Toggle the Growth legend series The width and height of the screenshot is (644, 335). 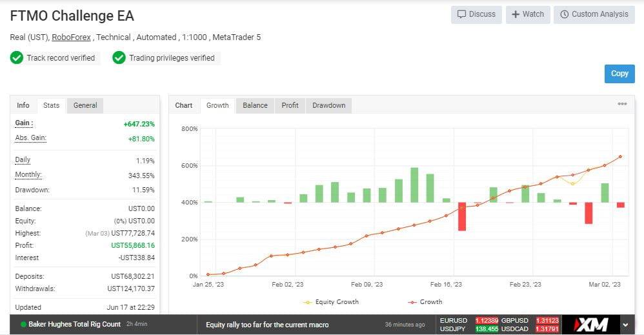pos(425,301)
